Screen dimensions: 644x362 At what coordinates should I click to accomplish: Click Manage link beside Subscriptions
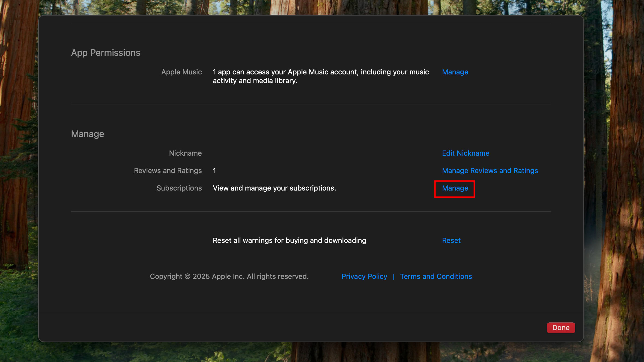(455, 188)
